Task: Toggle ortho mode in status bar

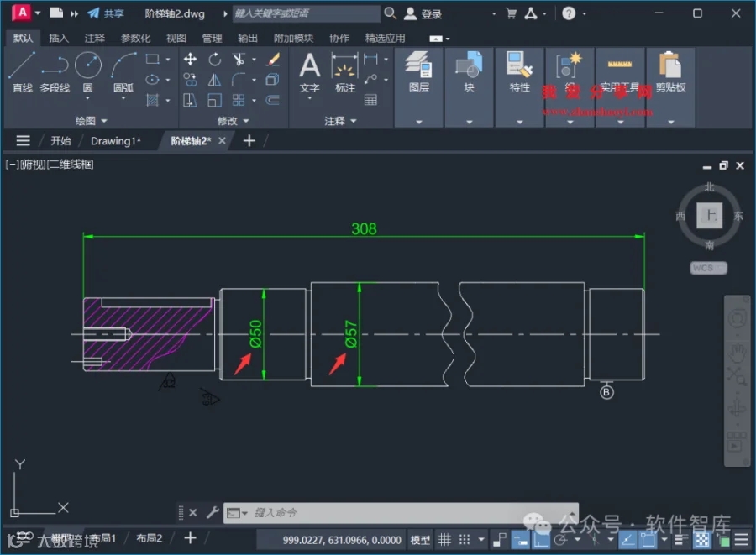Action: click(540, 540)
